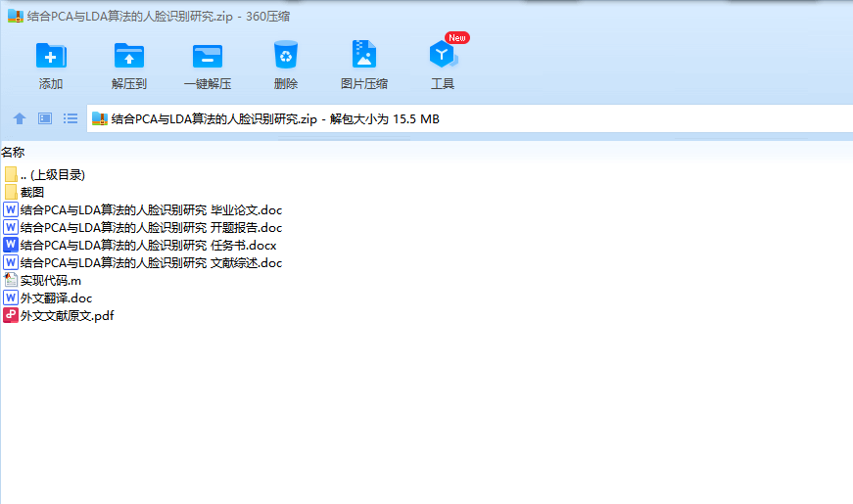Click Word icon of 外文翻译.doc
853x504 pixels.
click(11, 298)
